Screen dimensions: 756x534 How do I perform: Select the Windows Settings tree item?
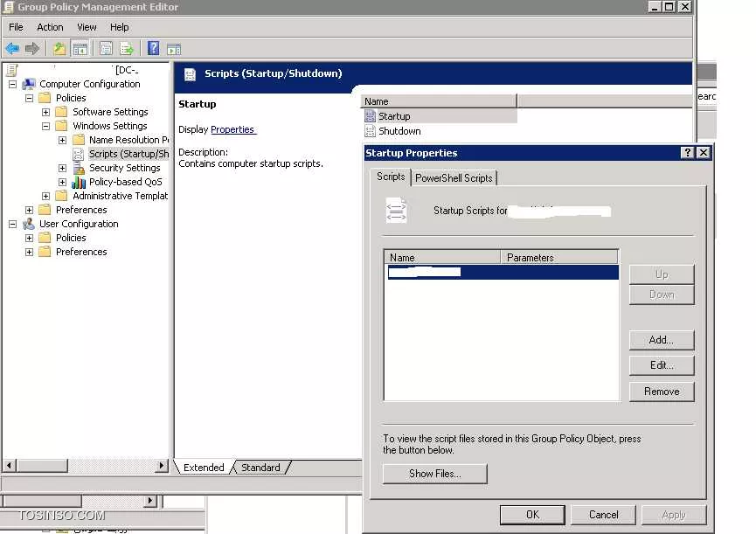pyautogui.click(x=110, y=126)
